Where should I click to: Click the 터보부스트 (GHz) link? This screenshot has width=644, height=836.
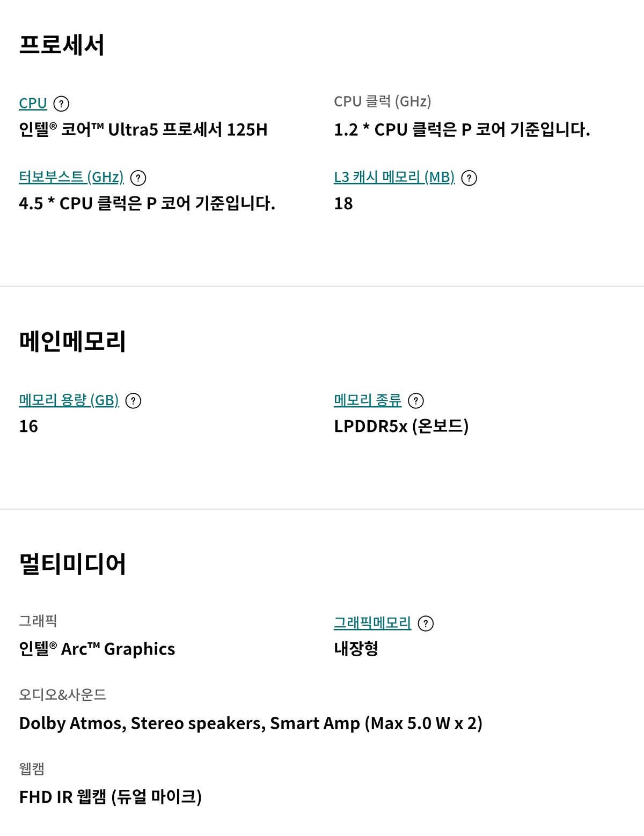point(71,177)
